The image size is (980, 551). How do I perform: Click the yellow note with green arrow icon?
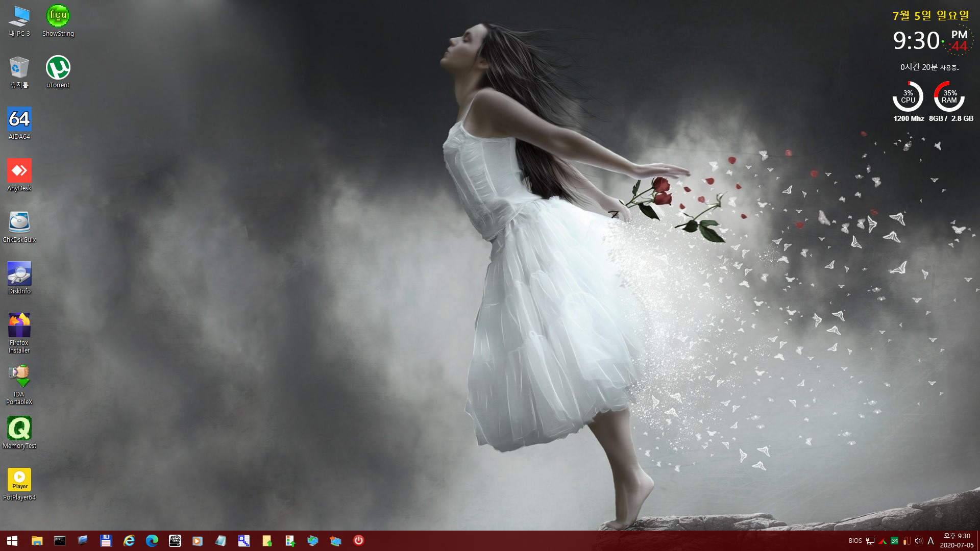[267, 541]
